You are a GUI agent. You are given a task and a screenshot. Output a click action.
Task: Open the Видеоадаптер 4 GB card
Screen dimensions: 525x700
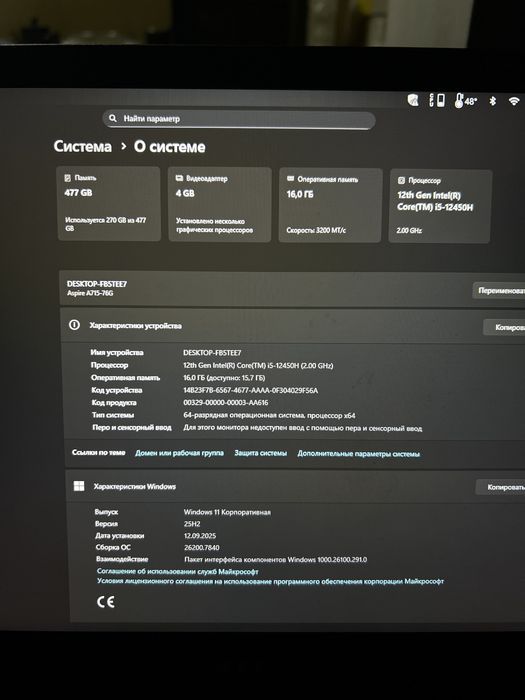click(220, 204)
